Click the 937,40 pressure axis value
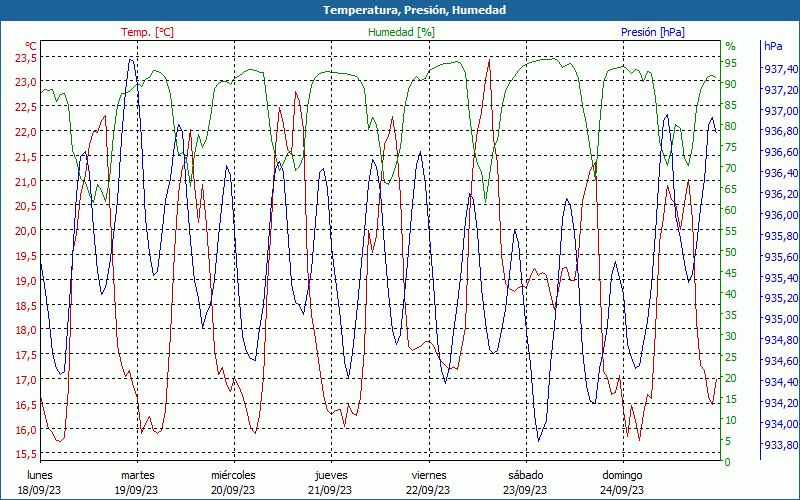The width and height of the screenshot is (800, 500). (x=781, y=69)
